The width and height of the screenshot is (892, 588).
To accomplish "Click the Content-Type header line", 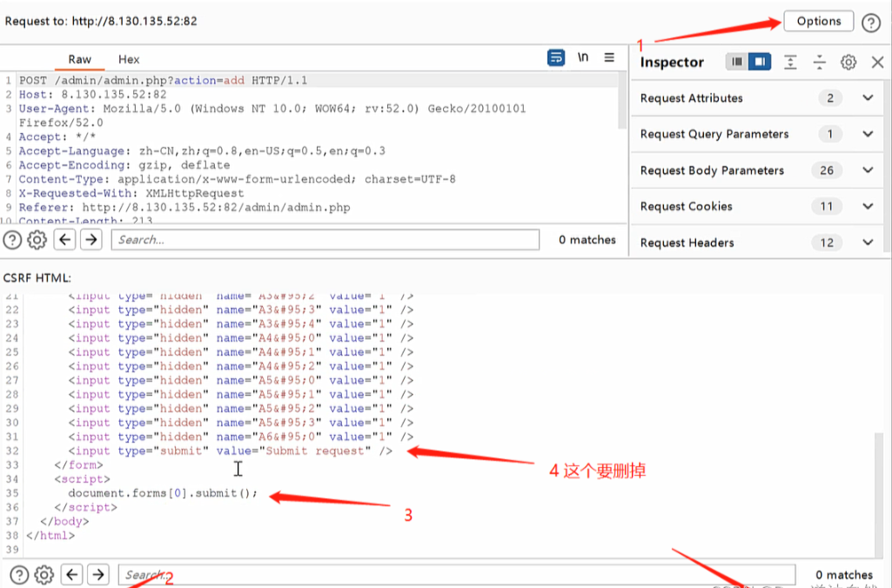I will point(238,179).
